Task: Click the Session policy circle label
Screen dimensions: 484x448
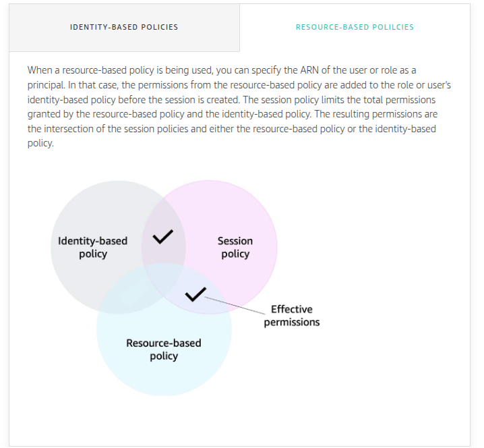Action: click(x=235, y=247)
